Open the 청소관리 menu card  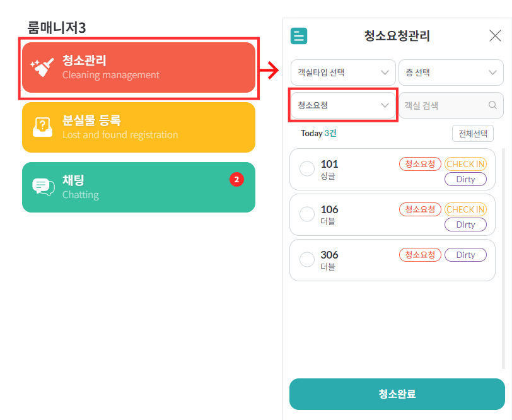tap(139, 67)
